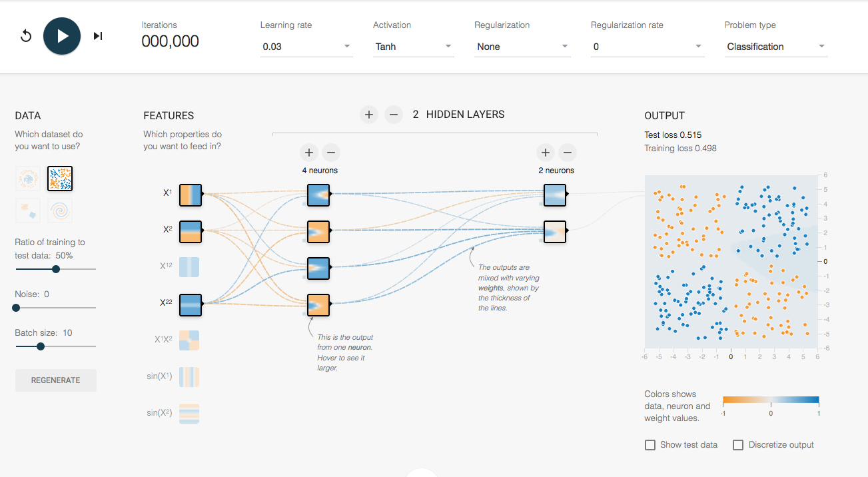Image resolution: width=868 pixels, height=477 pixels.
Task: Enable the sin(X1) input feature
Action: tap(189, 376)
